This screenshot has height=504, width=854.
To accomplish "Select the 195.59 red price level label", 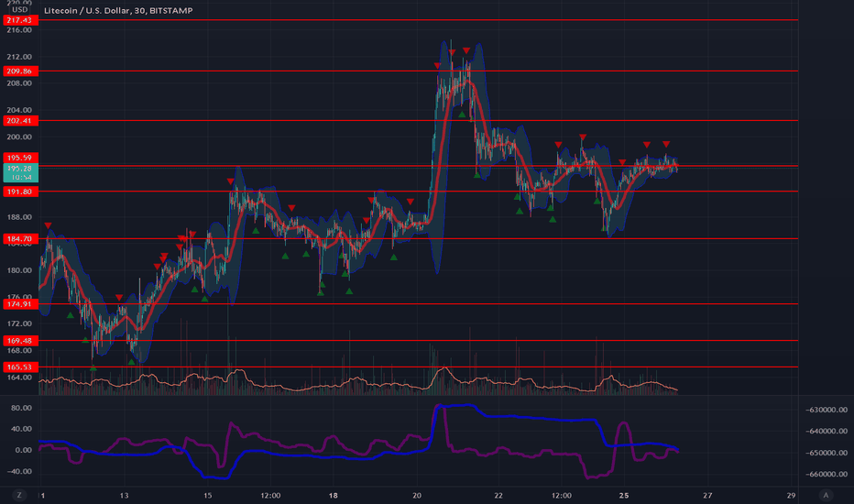I will [20, 158].
